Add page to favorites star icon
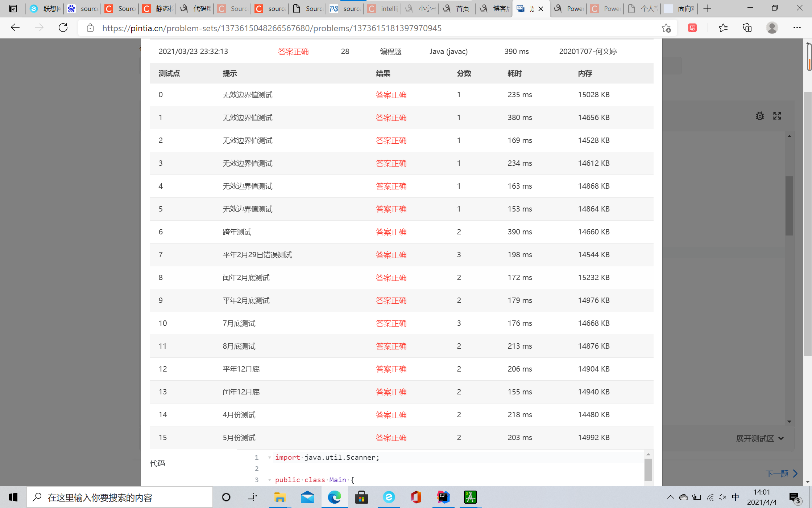This screenshot has height=508, width=812. coord(666,28)
